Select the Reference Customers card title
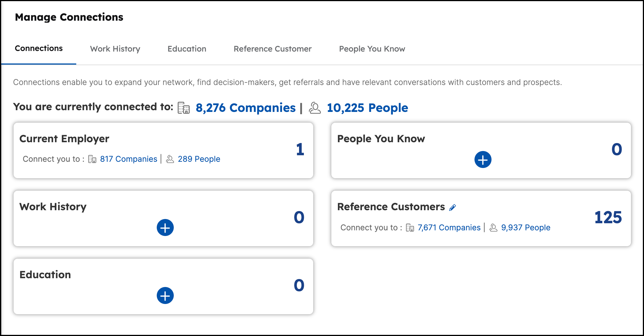 point(391,207)
